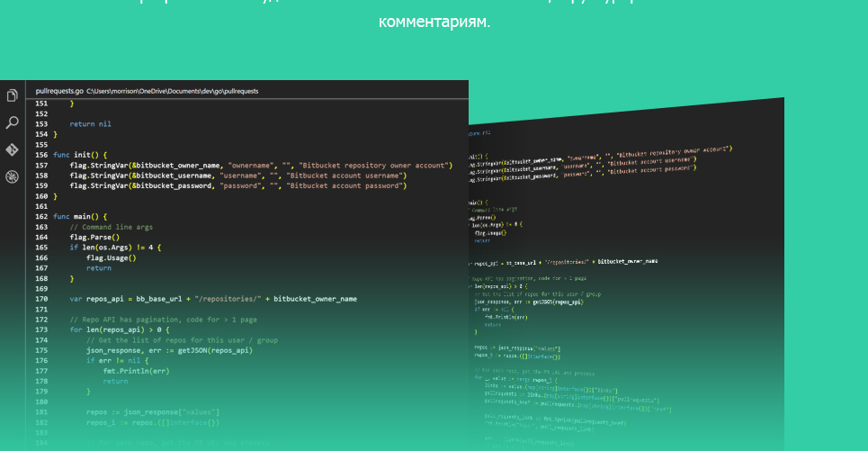Screen dimensions: 868x451
Task: Click the &bitbucket_owner_name argument
Action: [x=175, y=165]
